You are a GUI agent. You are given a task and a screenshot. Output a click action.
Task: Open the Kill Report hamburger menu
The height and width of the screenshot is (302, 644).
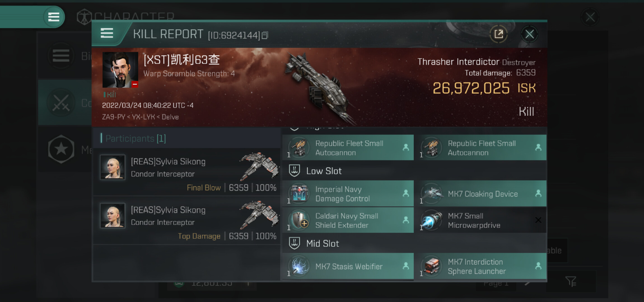coord(107,33)
